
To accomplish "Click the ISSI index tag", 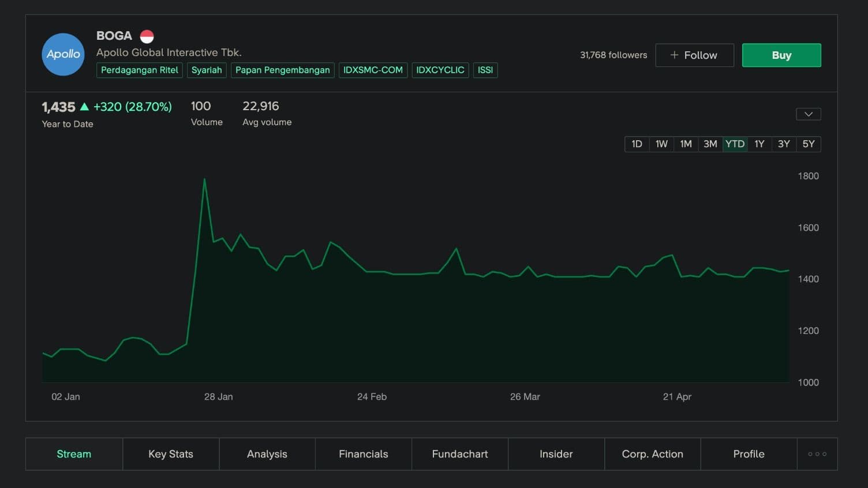I will point(485,70).
